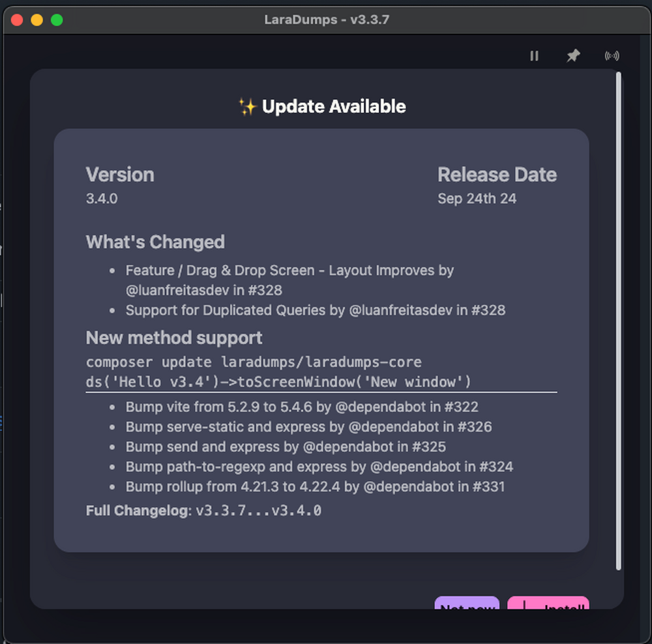Close the LaraDumps window with red button

click(x=17, y=20)
